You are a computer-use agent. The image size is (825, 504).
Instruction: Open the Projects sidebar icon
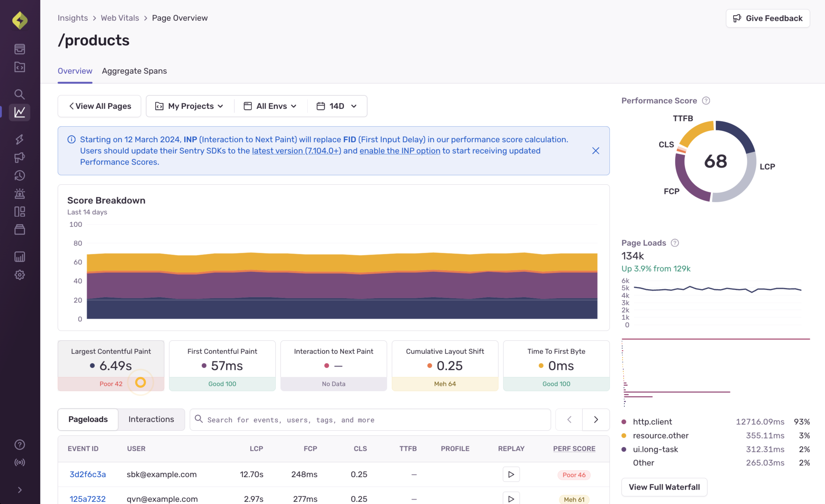(20, 67)
